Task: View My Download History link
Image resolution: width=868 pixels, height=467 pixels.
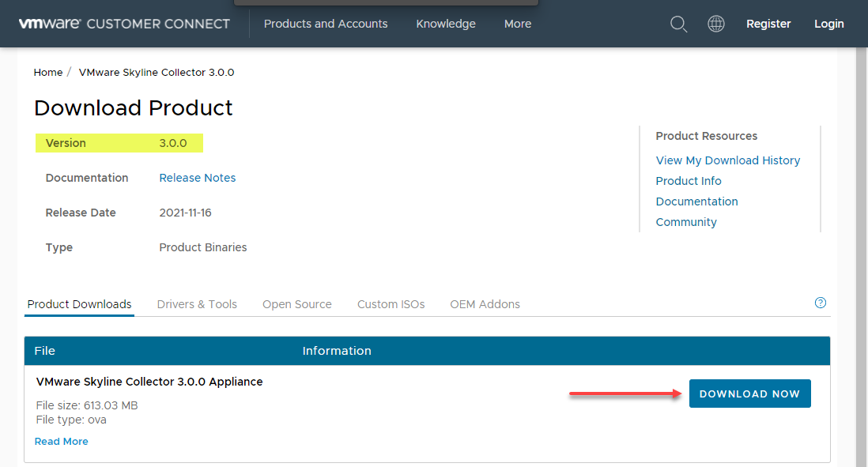Action: click(x=728, y=160)
